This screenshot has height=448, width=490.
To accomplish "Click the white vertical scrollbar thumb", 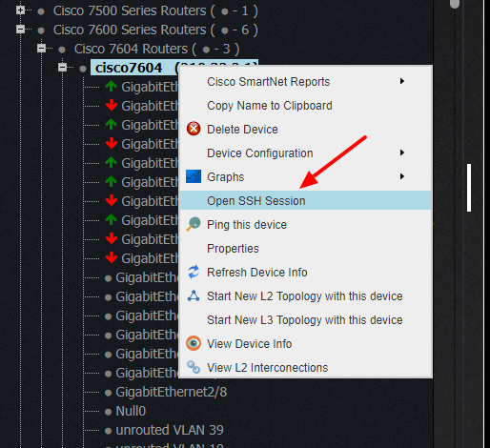I will coord(469,188).
